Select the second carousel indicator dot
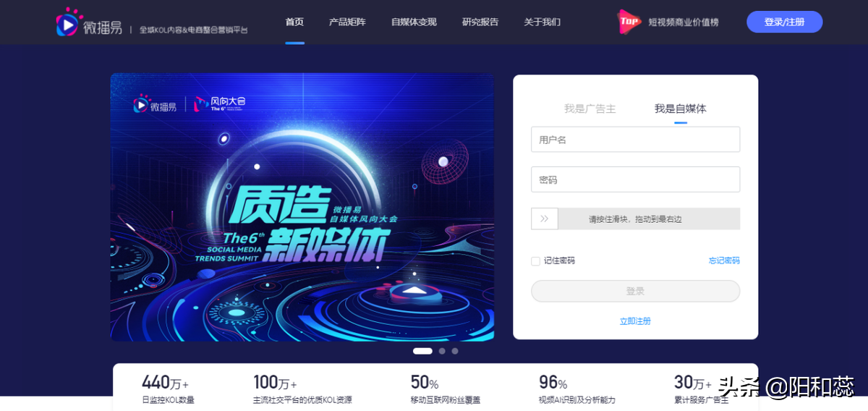The width and height of the screenshot is (868, 411). (442, 351)
